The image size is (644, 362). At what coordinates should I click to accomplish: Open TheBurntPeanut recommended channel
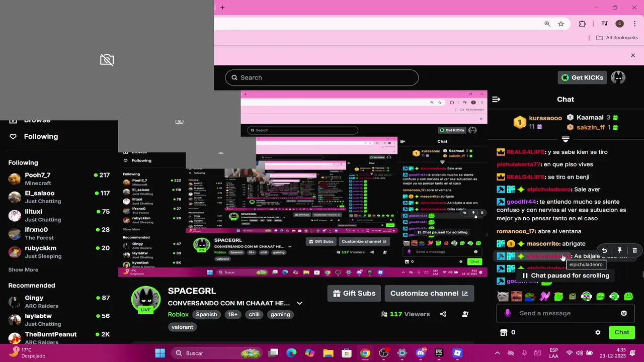[59, 338]
